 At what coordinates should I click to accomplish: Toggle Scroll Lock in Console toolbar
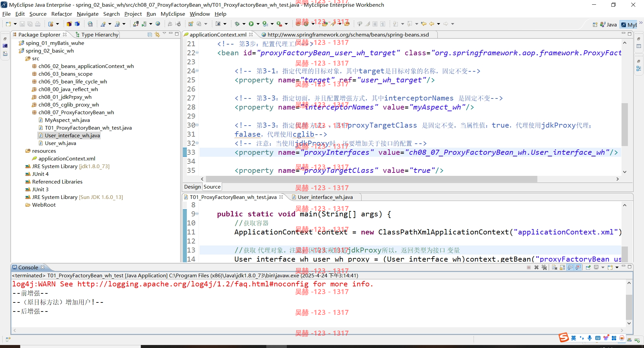click(x=562, y=267)
